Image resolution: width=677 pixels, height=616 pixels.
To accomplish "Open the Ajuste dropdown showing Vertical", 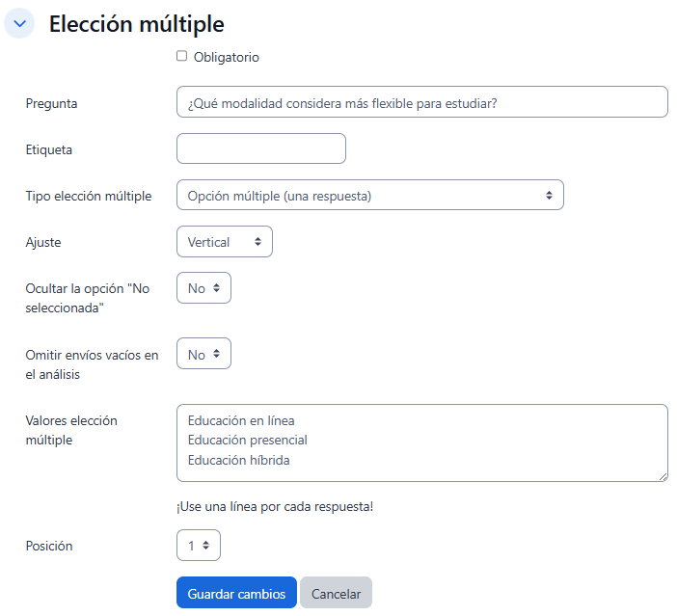I will pos(224,242).
